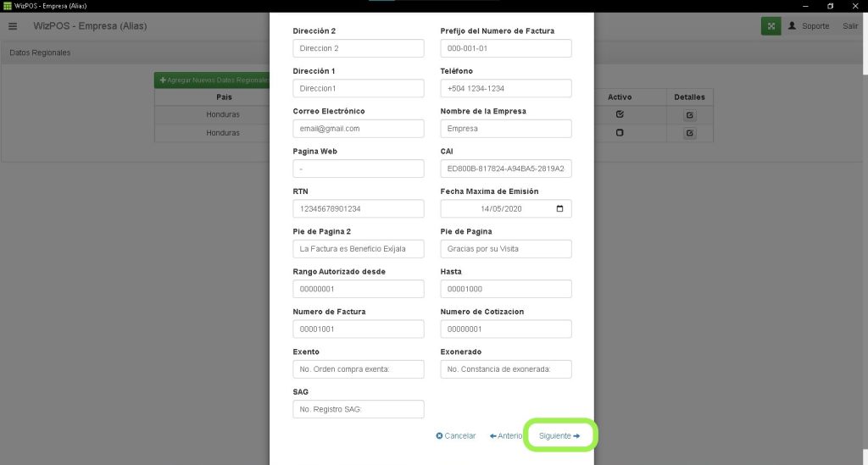Click the green fullscreen toggle icon

(771, 26)
